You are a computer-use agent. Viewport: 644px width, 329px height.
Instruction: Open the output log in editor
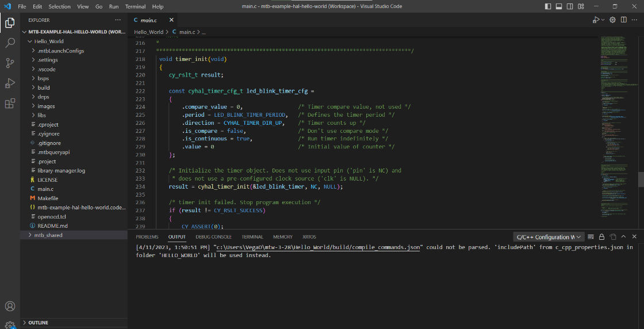click(613, 237)
